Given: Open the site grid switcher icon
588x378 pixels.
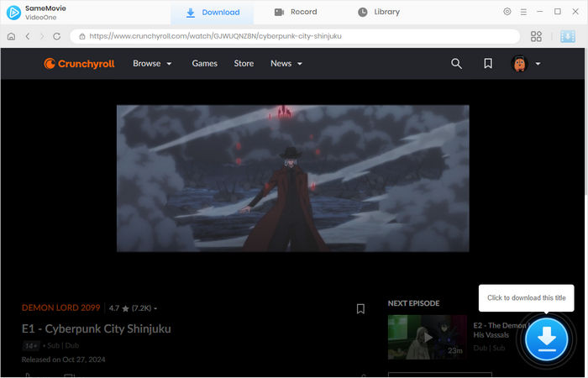Looking at the screenshot, I should (536, 36).
